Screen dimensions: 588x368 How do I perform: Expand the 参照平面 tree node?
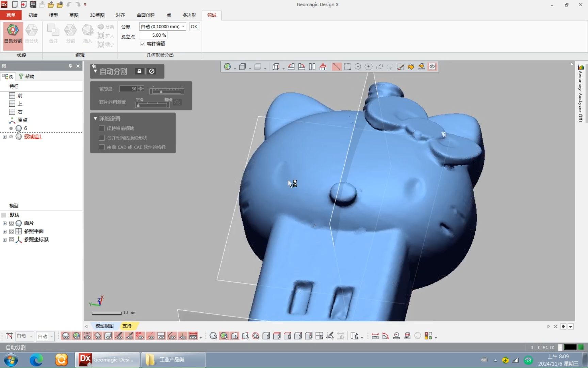[x=5, y=231]
